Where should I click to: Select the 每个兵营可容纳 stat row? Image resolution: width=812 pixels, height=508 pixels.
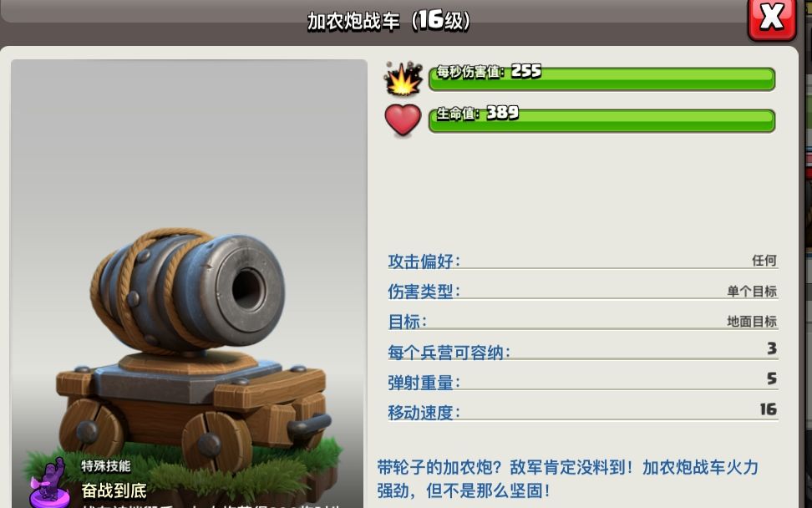[x=583, y=352]
